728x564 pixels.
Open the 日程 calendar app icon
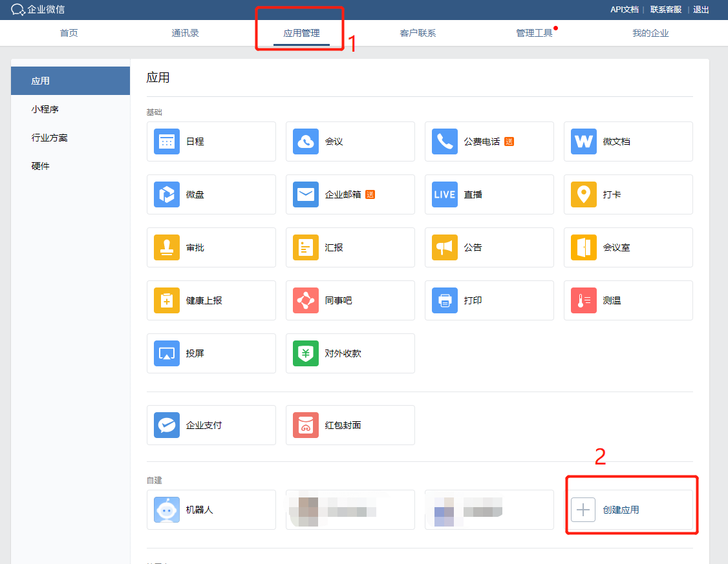(167, 141)
